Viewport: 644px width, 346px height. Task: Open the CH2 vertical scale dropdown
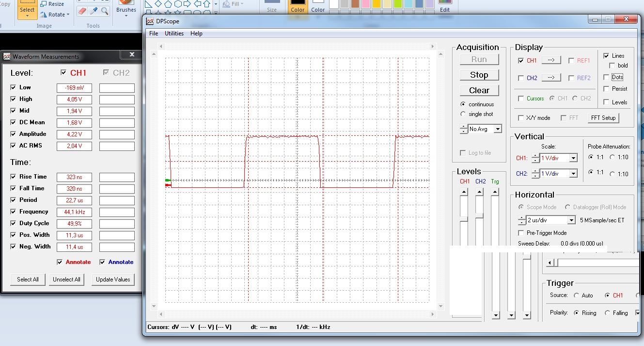point(574,174)
